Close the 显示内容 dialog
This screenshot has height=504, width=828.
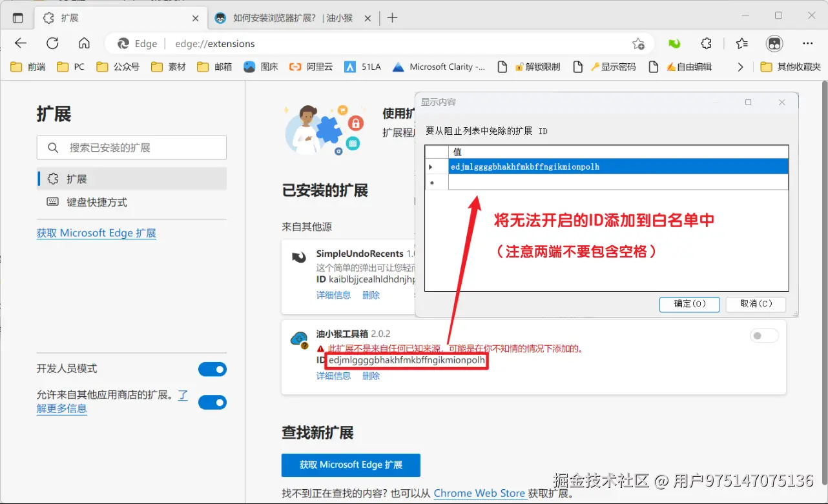(x=782, y=102)
